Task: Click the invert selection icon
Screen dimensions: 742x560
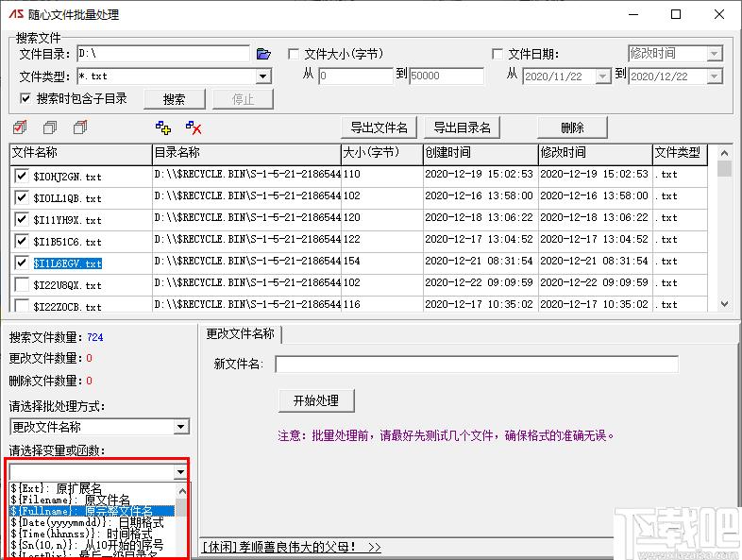Action: (x=80, y=127)
